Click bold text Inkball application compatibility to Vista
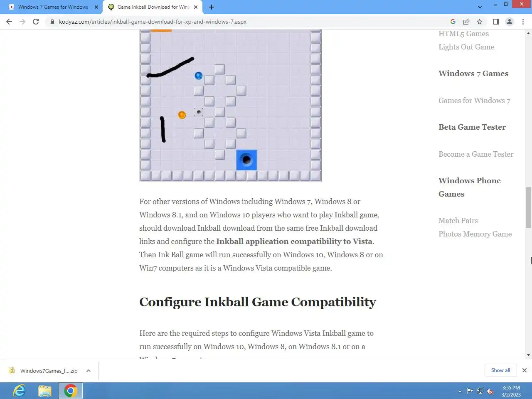 tap(294, 241)
